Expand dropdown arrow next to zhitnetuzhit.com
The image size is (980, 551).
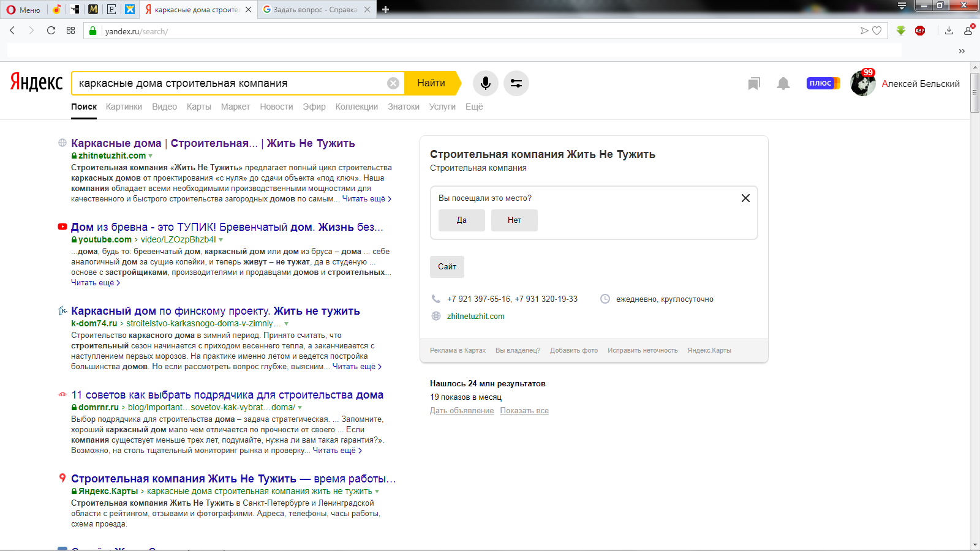(x=151, y=156)
